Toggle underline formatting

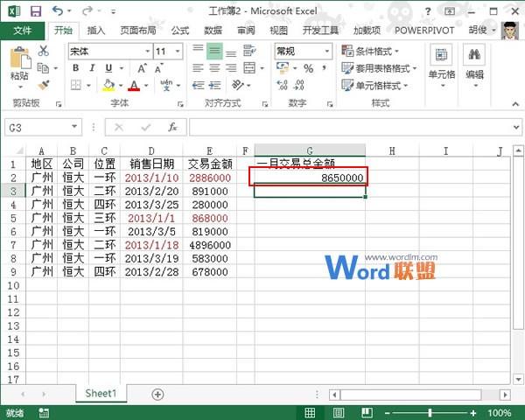click(x=108, y=68)
